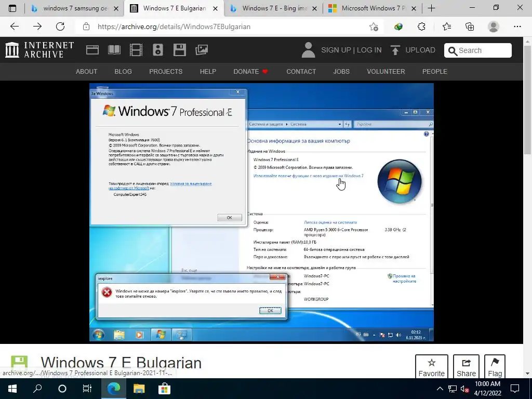Open a new browser tab
Image resolution: width=532 pixels, height=399 pixels.
(431, 8)
